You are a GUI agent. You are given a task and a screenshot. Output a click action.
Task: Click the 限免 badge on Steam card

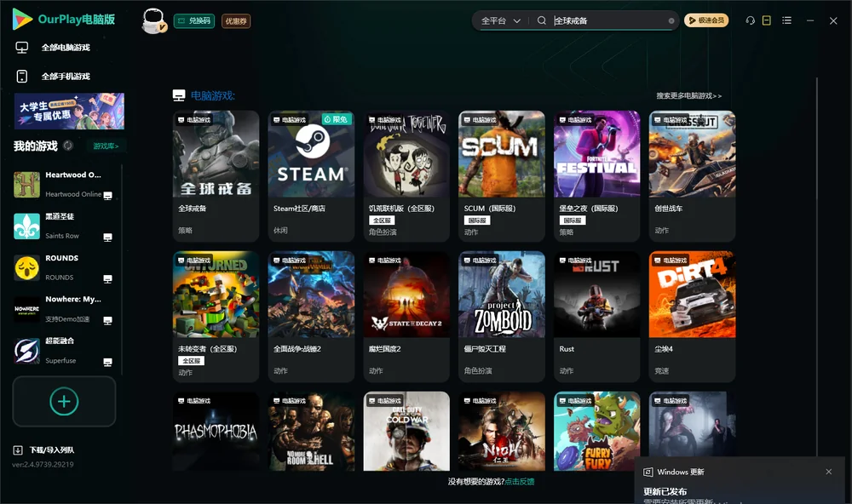click(x=337, y=119)
